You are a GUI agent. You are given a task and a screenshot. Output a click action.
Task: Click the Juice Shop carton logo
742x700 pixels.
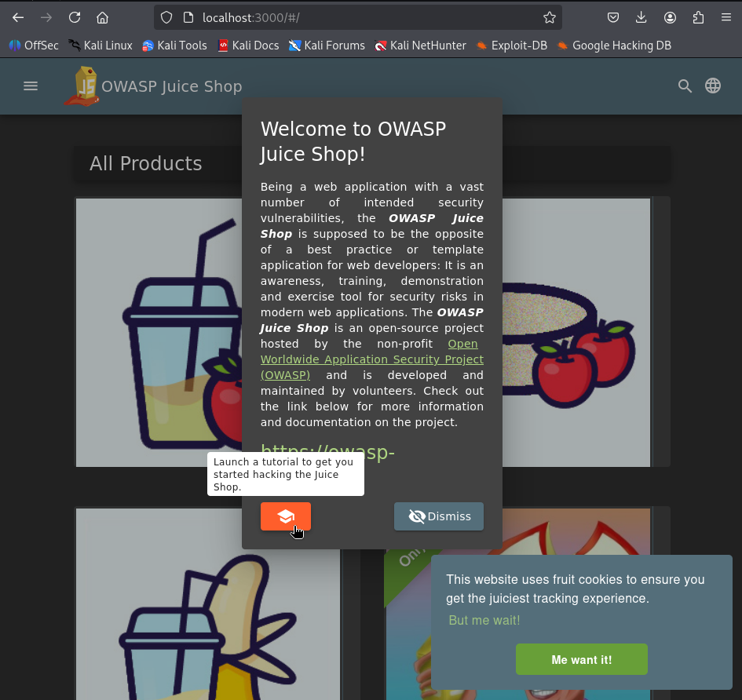pyautogui.click(x=82, y=86)
